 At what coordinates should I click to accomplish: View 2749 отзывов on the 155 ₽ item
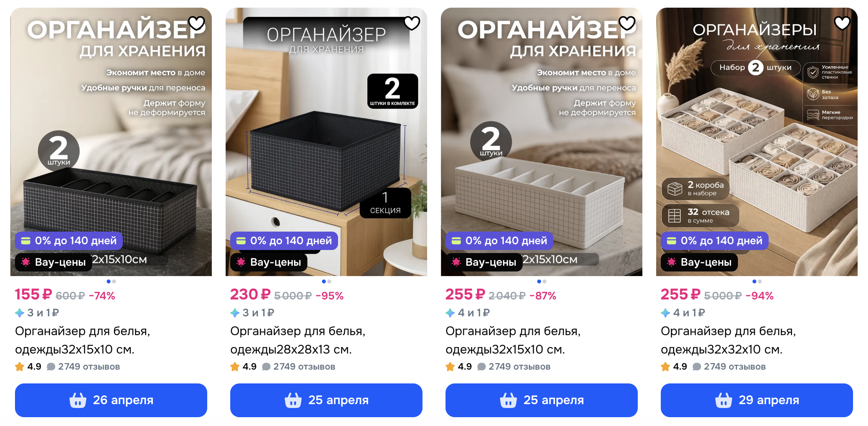pos(89,367)
